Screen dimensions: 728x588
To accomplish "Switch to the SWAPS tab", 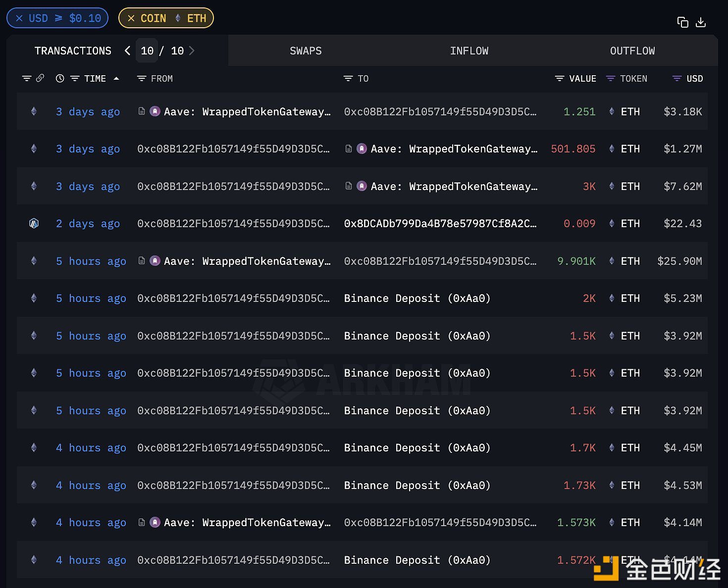I will pos(306,51).
